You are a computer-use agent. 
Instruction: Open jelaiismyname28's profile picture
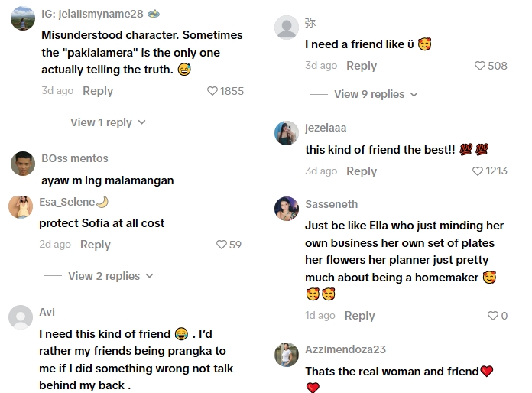pos(23,18)
